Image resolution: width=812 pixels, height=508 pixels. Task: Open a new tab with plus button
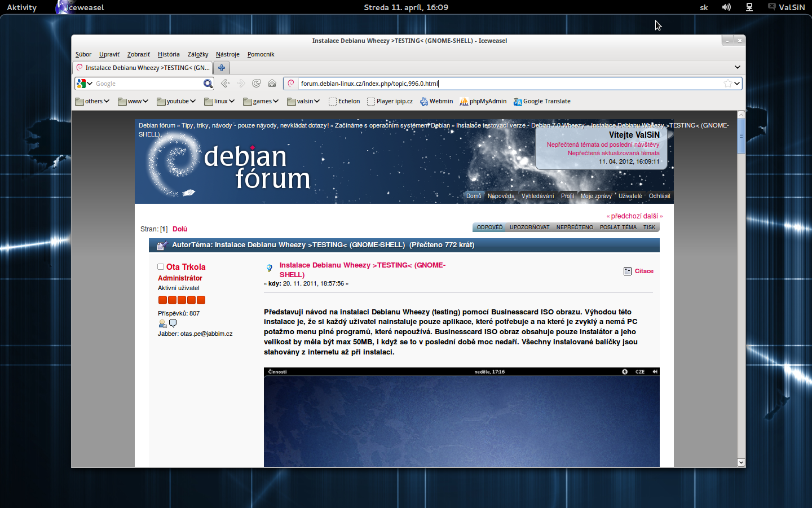point(222,68)
